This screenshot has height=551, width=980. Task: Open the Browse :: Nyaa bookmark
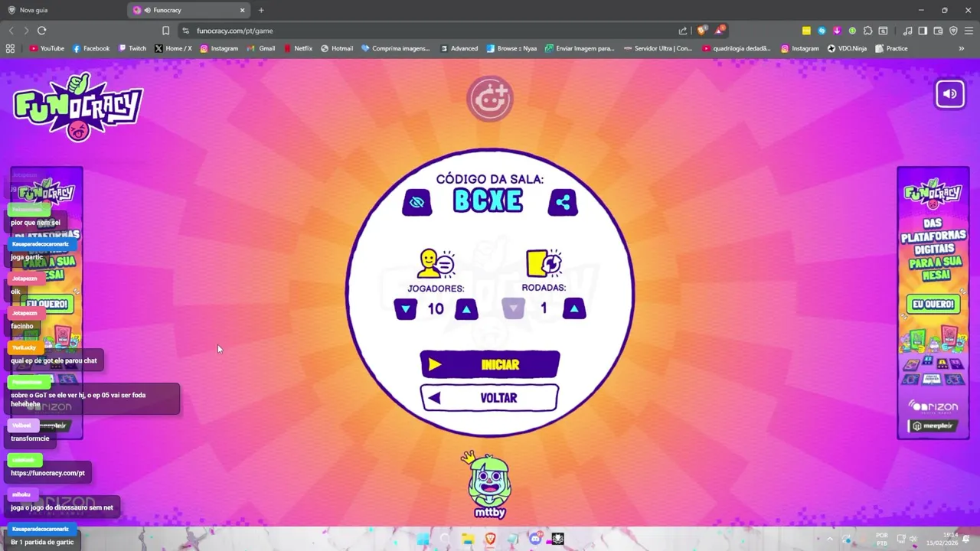click(511, 48)
